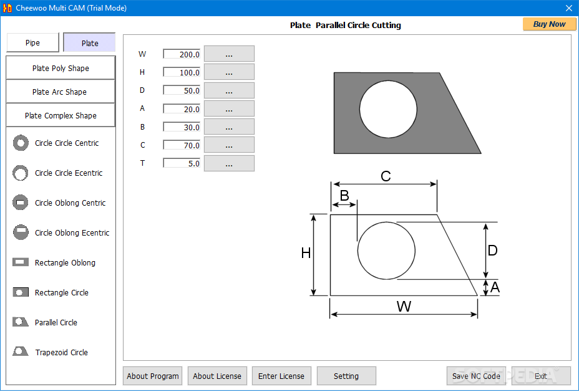
Task: Click the Cheewoo app icon in the title bar
Action: click(x=7, y=7)
